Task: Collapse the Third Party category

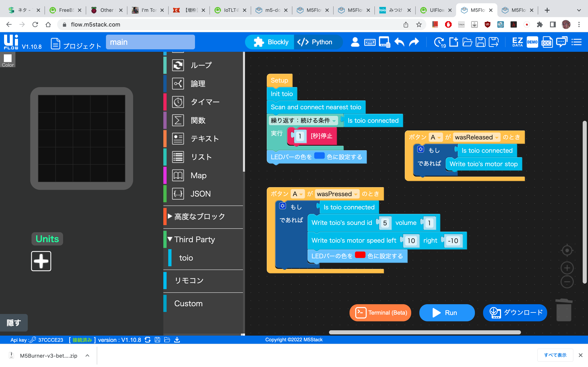Action: coord(170,239)
